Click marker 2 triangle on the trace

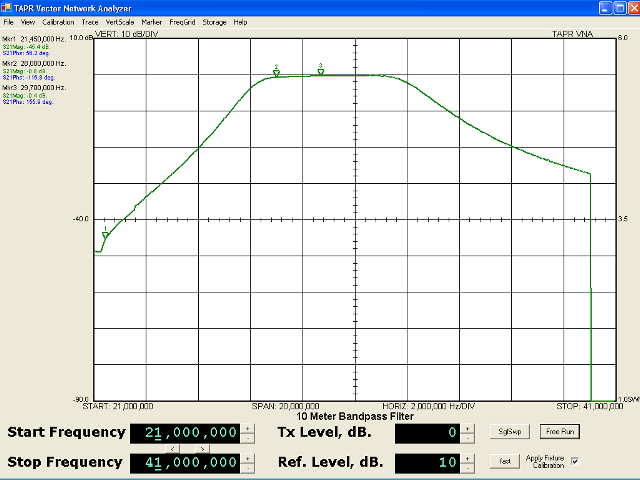click(276, 73)
